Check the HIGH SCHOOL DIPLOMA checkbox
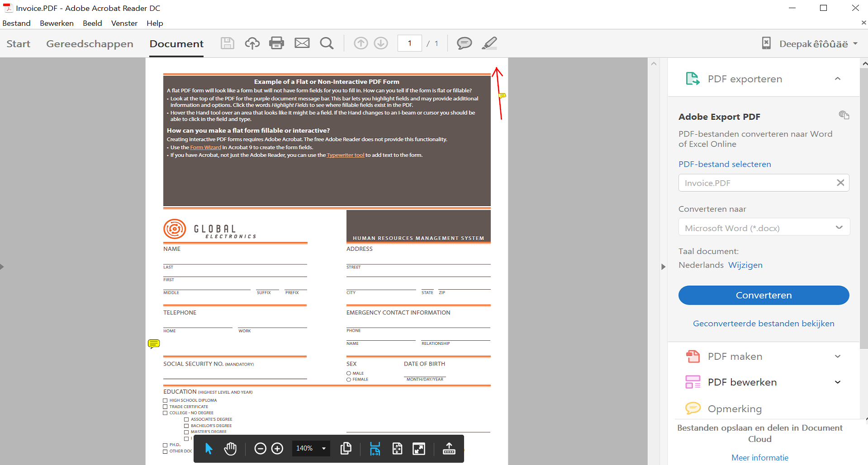 [165, 400]
